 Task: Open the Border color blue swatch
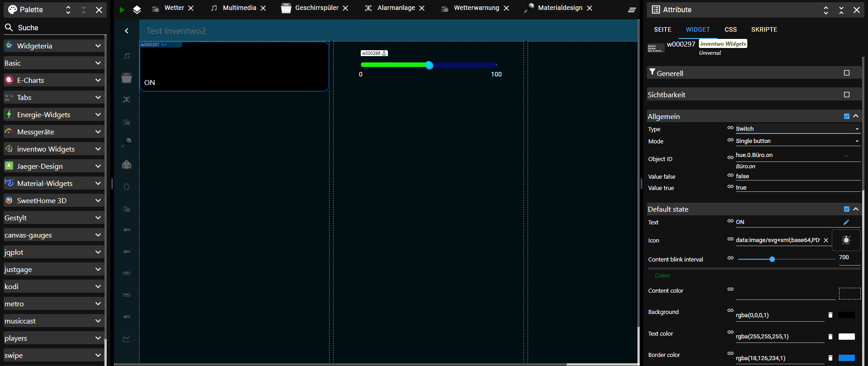pyautogui.click(x=847, y=358)
